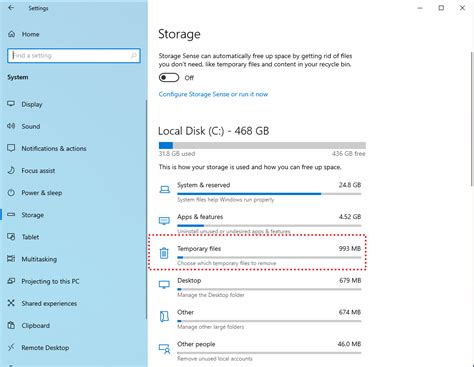The height and width of the screenshot is (367, 474).
Task: Open Desktop storage category
Action: click(260, 287)
